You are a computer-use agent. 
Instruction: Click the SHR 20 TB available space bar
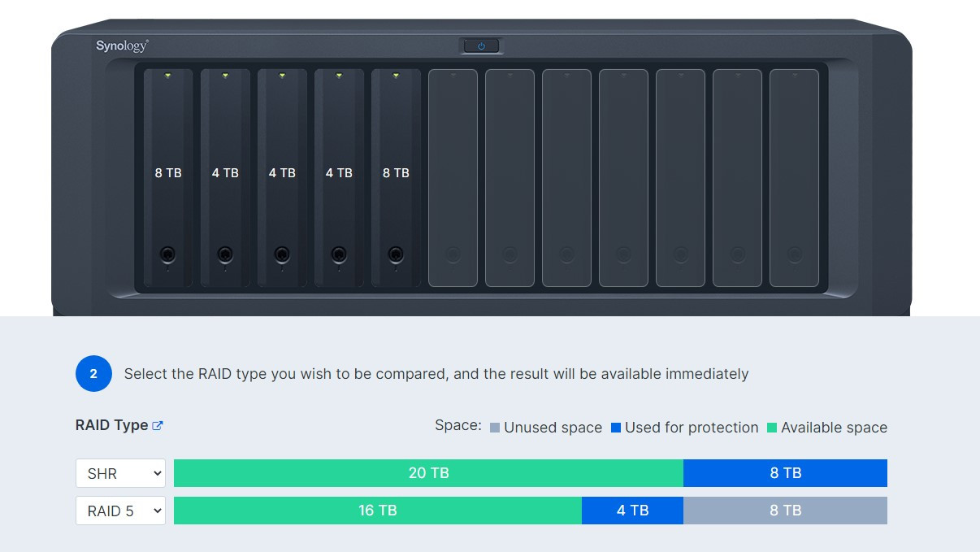tap(428, 473)
